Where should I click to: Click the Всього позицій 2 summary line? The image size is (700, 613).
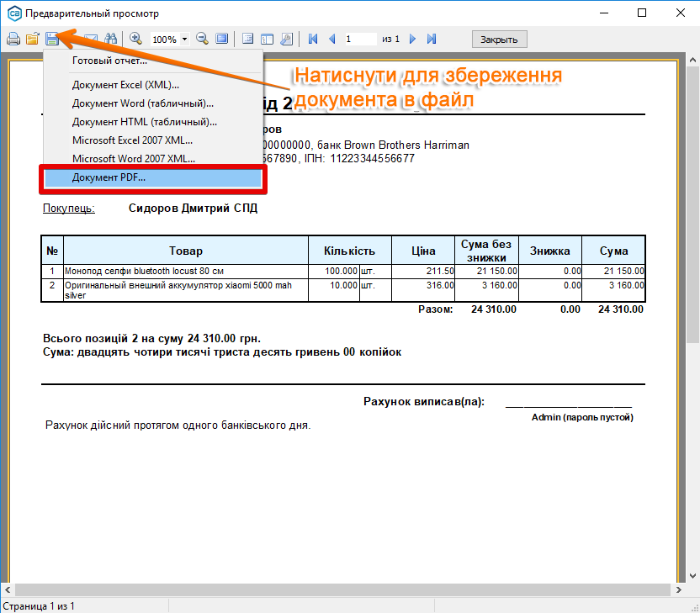(x=151, y=339)
